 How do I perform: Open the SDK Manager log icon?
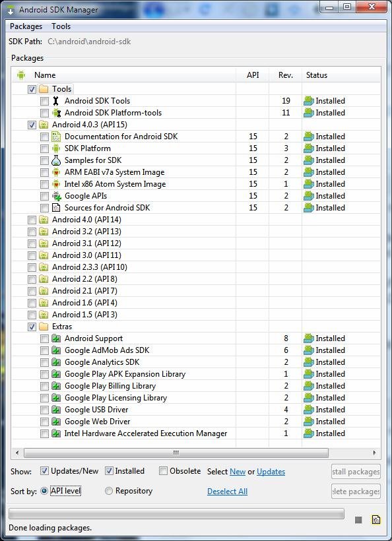[x=376, y=520]
